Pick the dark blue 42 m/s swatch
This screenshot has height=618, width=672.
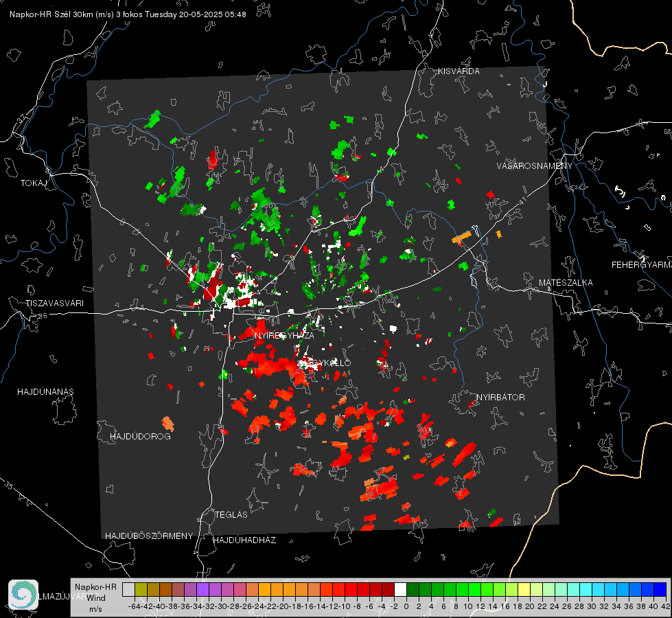660,589
